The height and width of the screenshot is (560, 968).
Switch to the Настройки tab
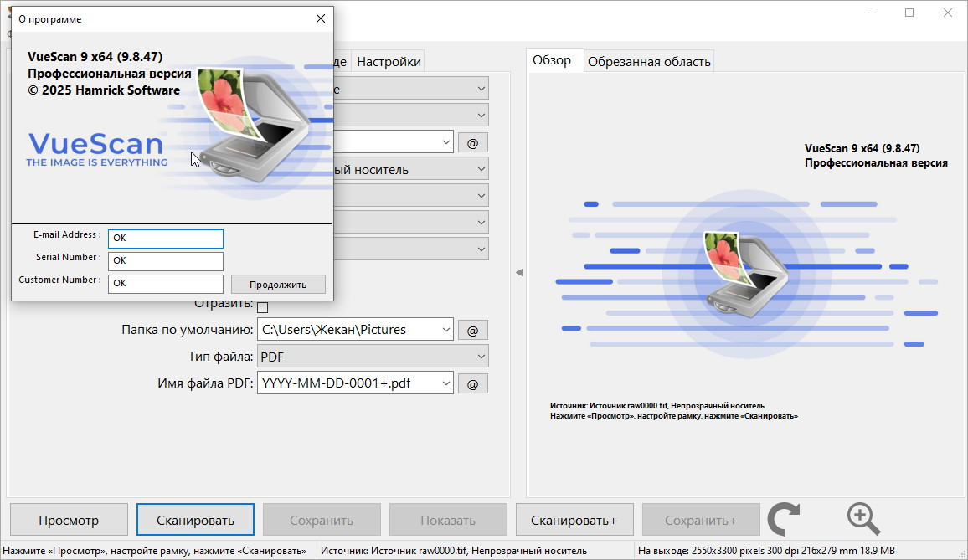tap(389, 62)
